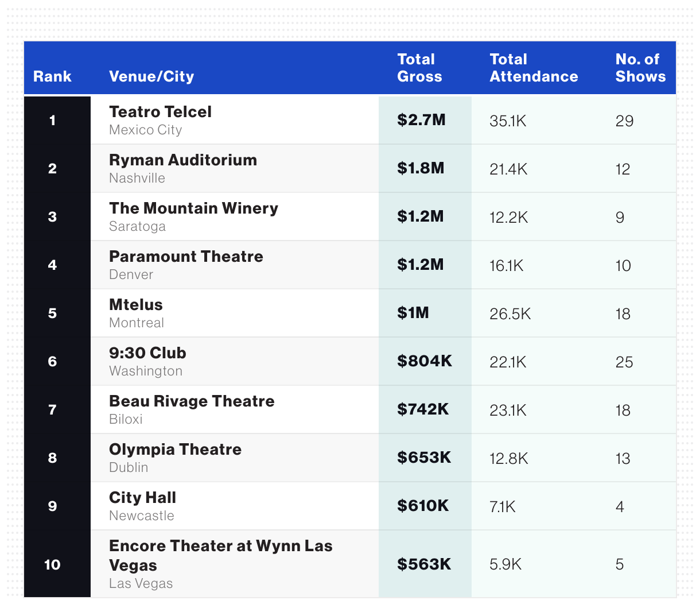Click Paramount Theatre's '10' shows count

623,265
